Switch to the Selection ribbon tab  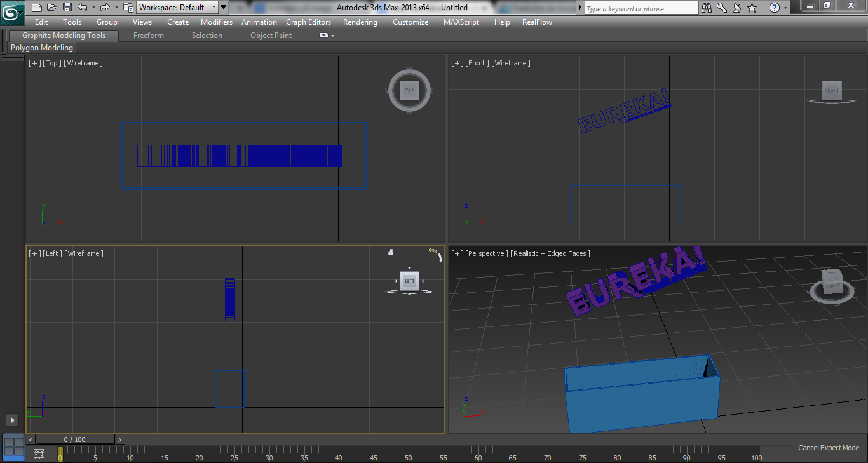207,36
